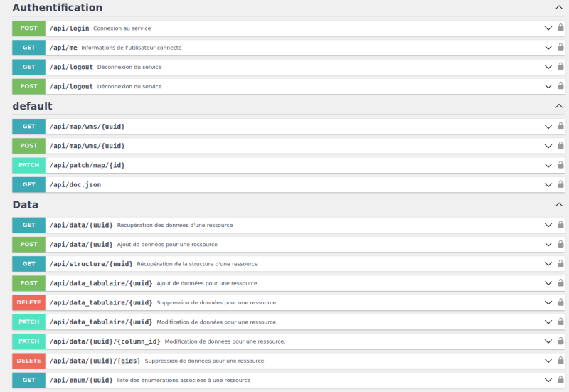Collapse the default section chevron
The height and width of the screenshot is (392, 569).
coord(559,106)
